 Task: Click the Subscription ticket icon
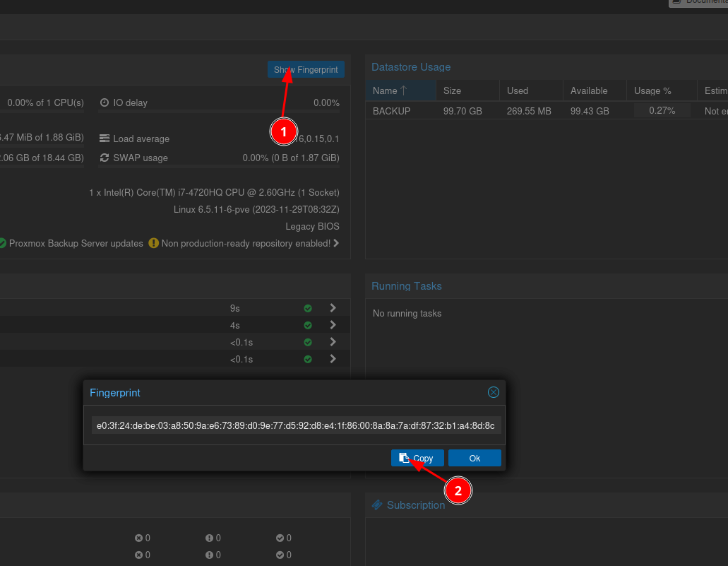pyautogui.click(x=377, y=505)
